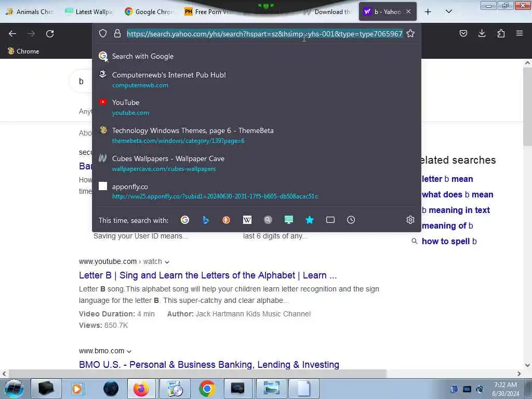532x399 pixels.
Task: Select related search b meaning in text
Action: tap(456, 210)
